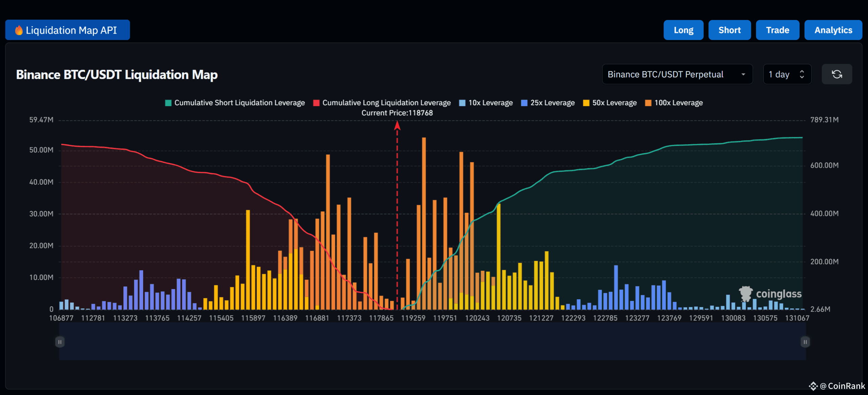Click the refresh chart icon

pyautogui.click(x=837, y=74)
